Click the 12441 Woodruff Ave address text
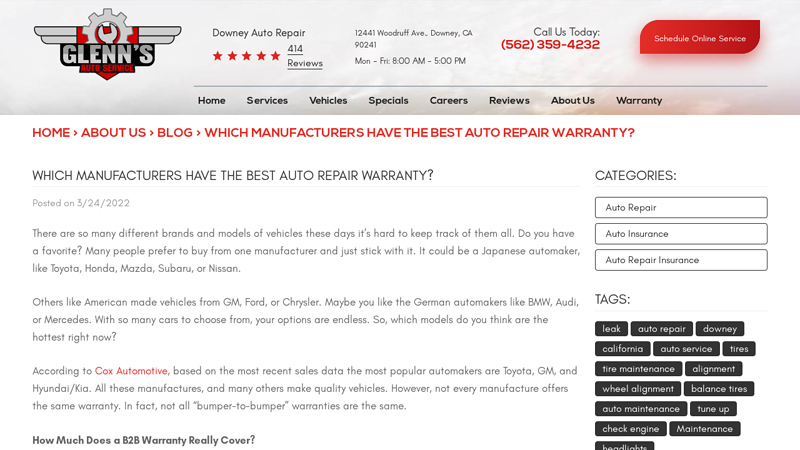800x450 pixels. pyautogui.click(x=414, y=39)
